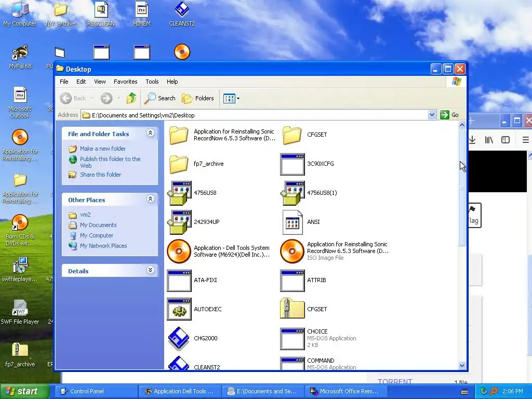Image resolution: width=532 pixels, height=399 pixels.
Task: Open the Edit menu
Action: 81,82
